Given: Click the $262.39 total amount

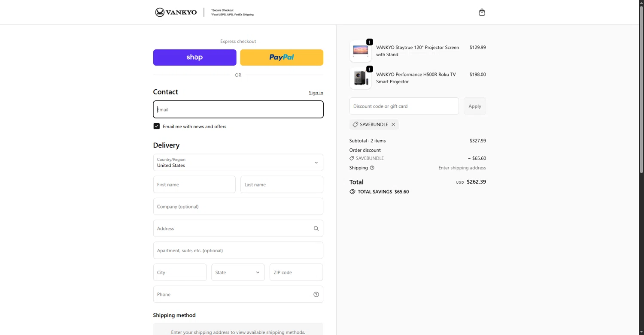Looking at the screenshot, I should 476,182.
